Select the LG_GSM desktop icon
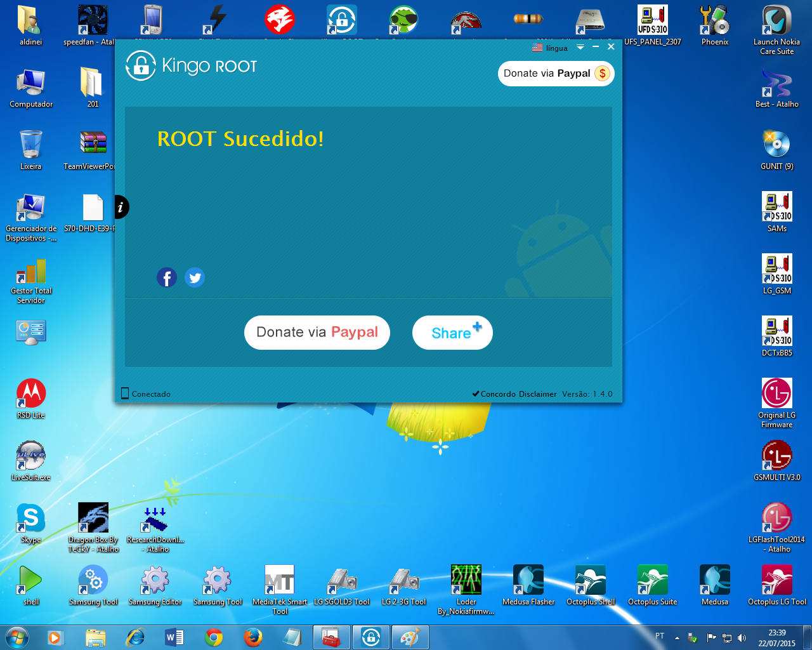812x650 pixels. (x=777, y=274)
